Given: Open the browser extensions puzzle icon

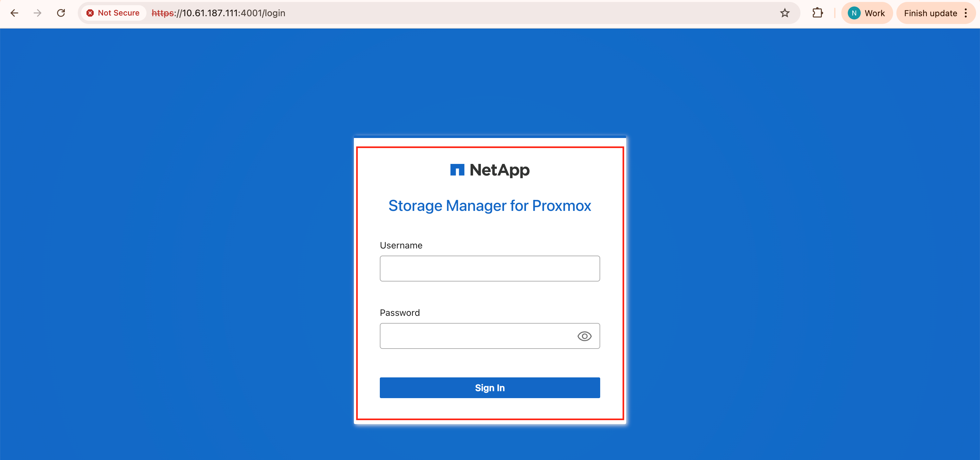Looking at the screenshot, I should click(x=817, y=13).
